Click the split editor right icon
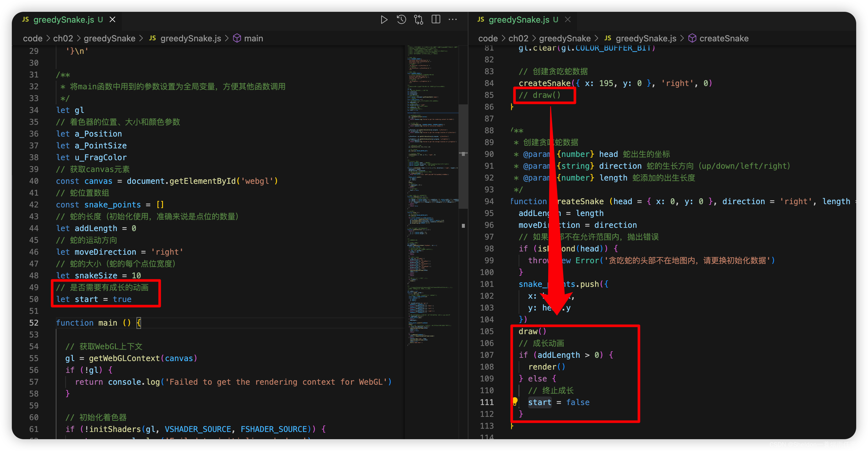The image size is (868, 451). [x=436, y=20]
